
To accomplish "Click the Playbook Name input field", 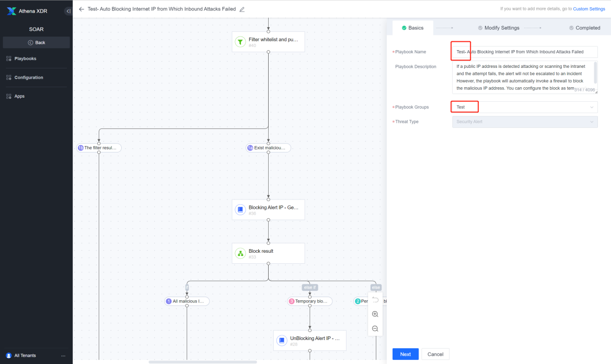I will click(x=524, y=52).
